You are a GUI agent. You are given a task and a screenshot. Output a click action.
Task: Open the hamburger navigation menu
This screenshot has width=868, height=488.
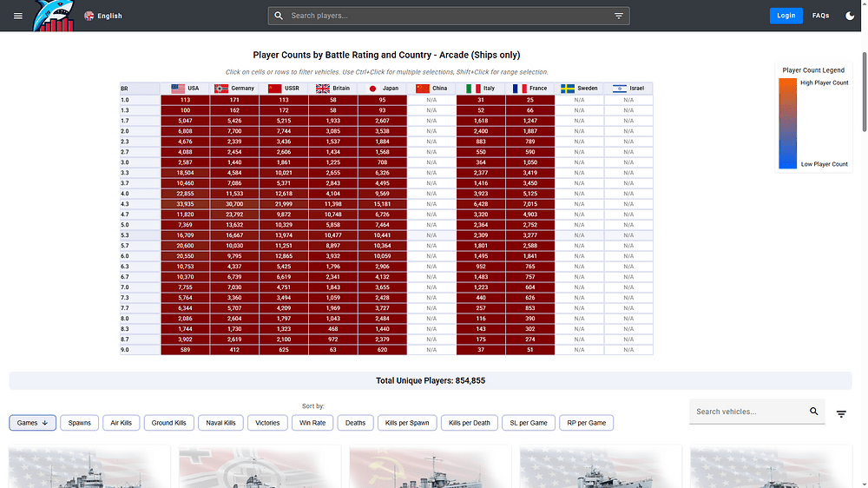point(18,16)
